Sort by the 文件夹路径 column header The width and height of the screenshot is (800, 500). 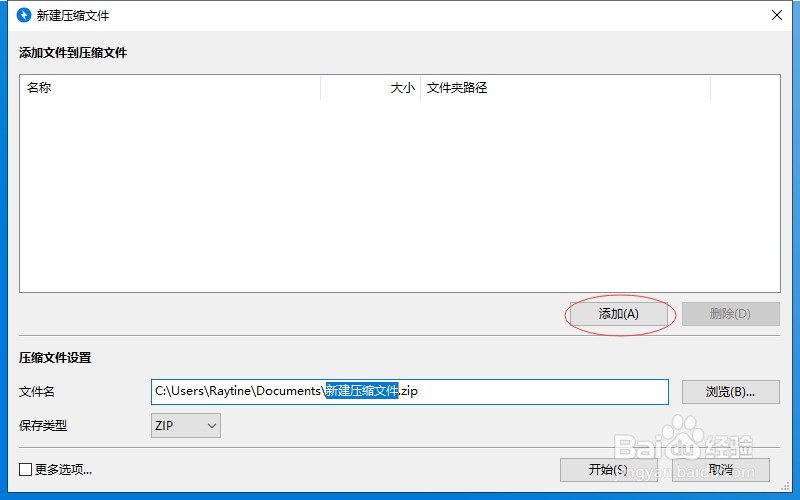pos(565,88)
